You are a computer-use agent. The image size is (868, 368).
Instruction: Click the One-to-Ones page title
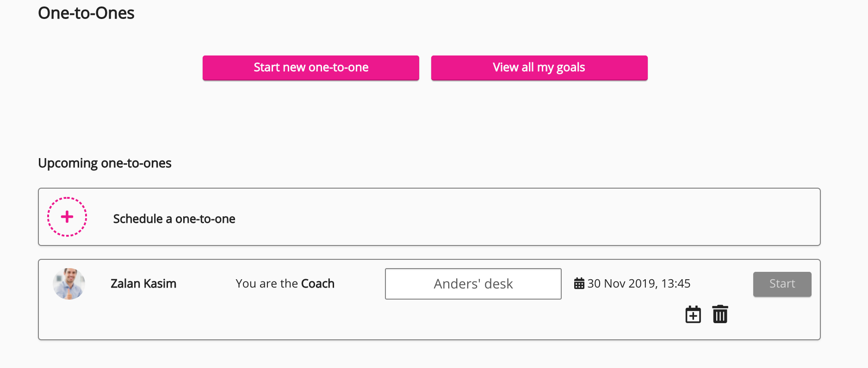86,13
